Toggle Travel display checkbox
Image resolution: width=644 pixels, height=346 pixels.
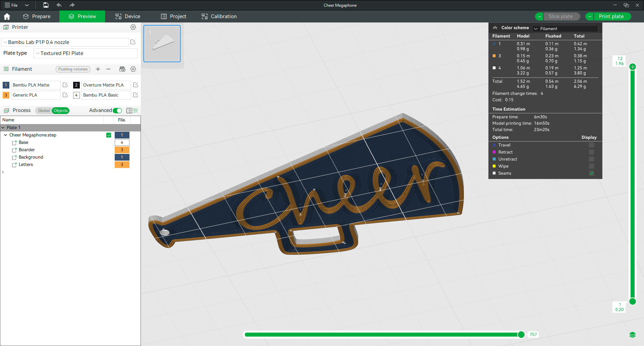591,145
